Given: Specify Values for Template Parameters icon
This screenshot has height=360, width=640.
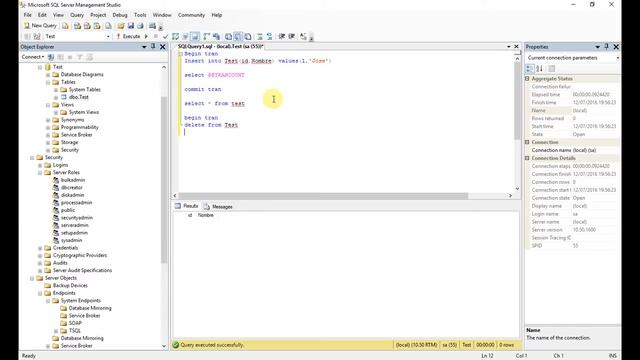Looking at the screenshot, I should [303, 36].
